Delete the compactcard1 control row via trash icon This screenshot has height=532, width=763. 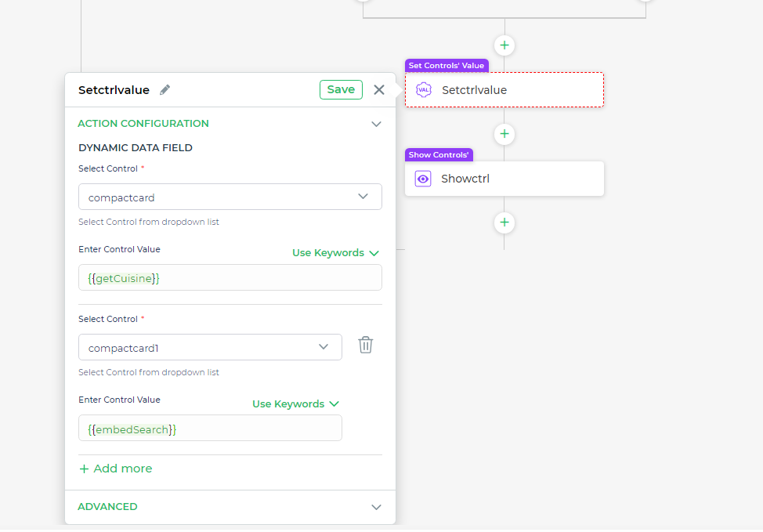[365, 345]
